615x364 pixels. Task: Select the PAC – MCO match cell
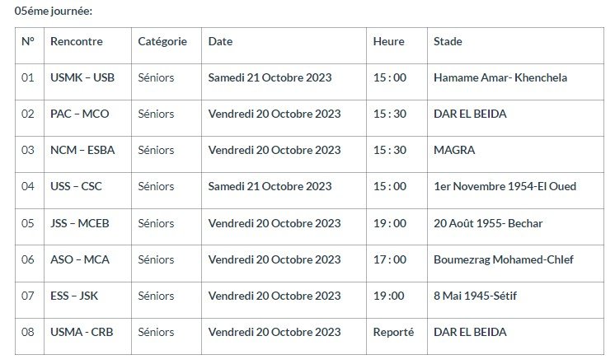tap(79, 114)
